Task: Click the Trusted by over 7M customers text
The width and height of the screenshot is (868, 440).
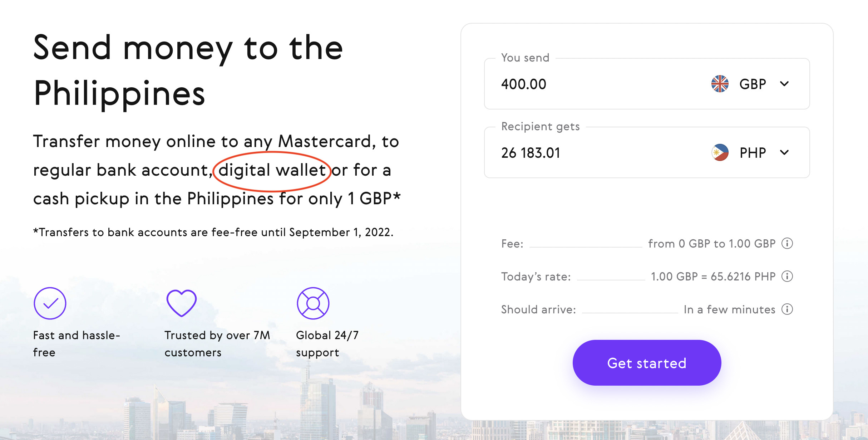Action: coord(217,344)
